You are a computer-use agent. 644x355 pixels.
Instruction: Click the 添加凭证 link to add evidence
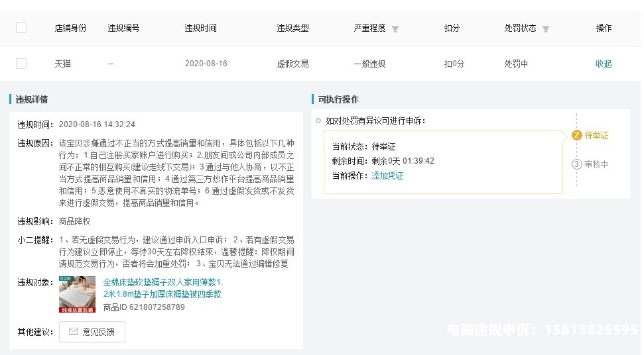point(387,176)
